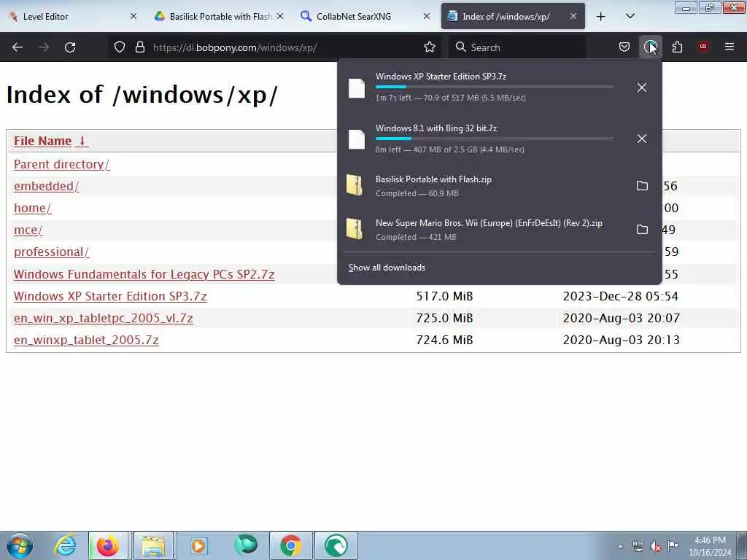Viewport: 747px width, 560px height.
Task: Sort the listing by File Name
Action: point(51,141)
